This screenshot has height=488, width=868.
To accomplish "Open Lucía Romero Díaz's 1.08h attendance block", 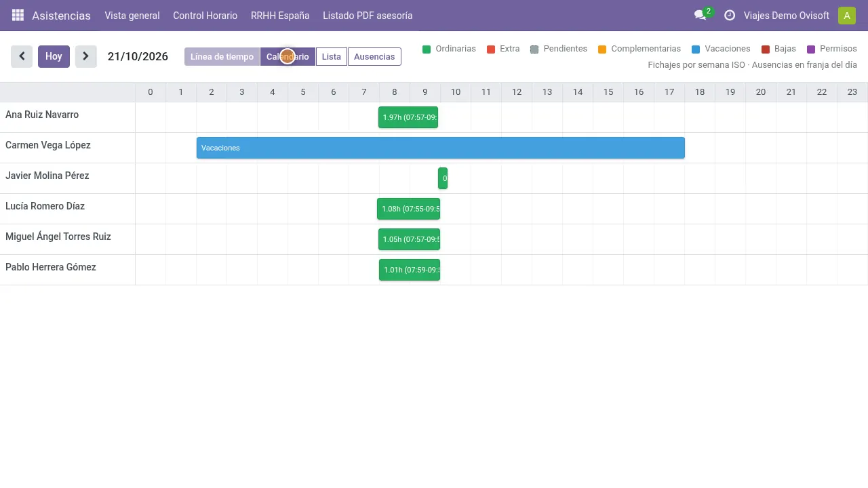I will click(x=408, y=209).
